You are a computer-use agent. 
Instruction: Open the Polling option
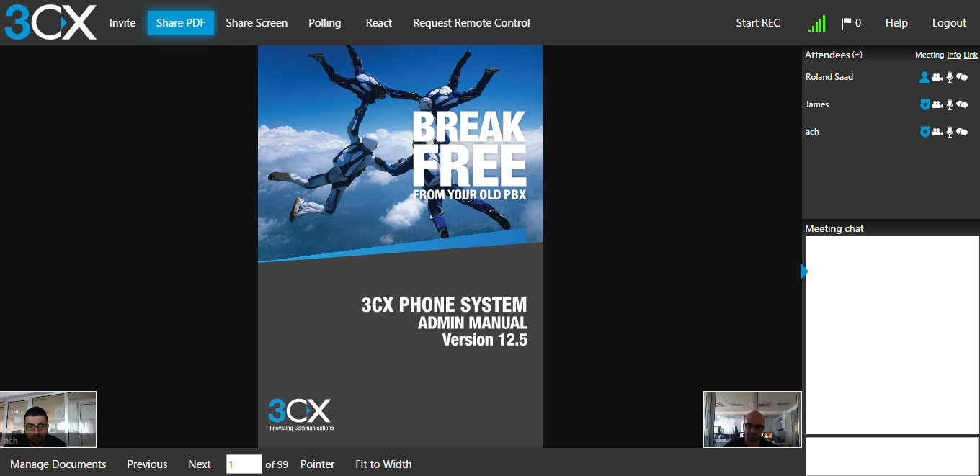click(x=325, y=23)
